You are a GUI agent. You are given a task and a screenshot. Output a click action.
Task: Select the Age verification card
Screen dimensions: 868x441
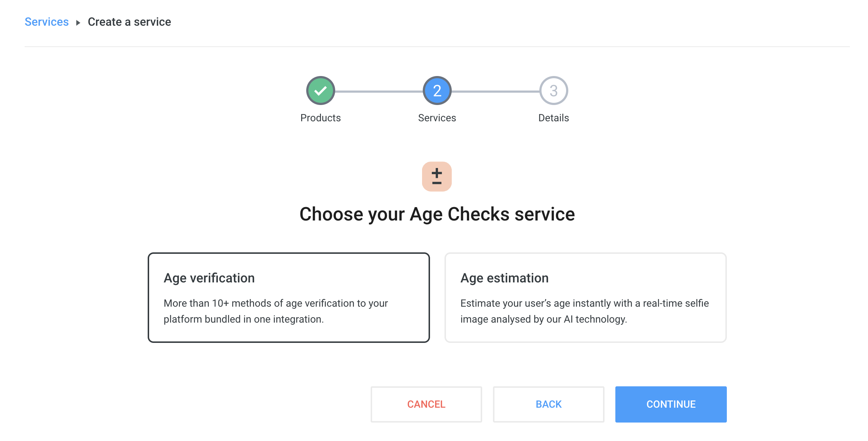coord(289,298)
